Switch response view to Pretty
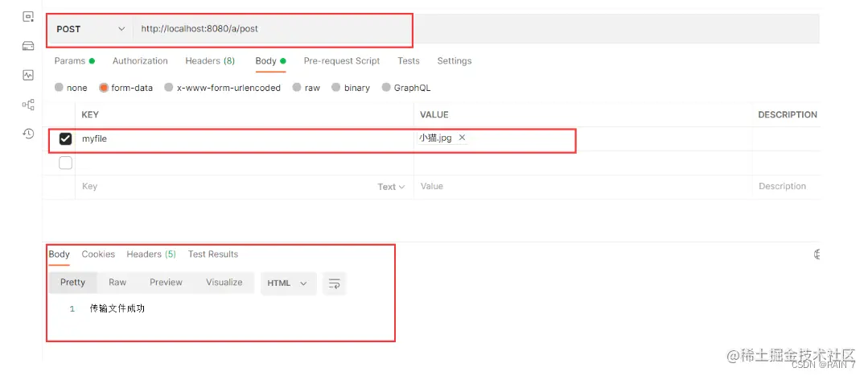Viewport: 868px width, 376px height. tap(73, 283)
